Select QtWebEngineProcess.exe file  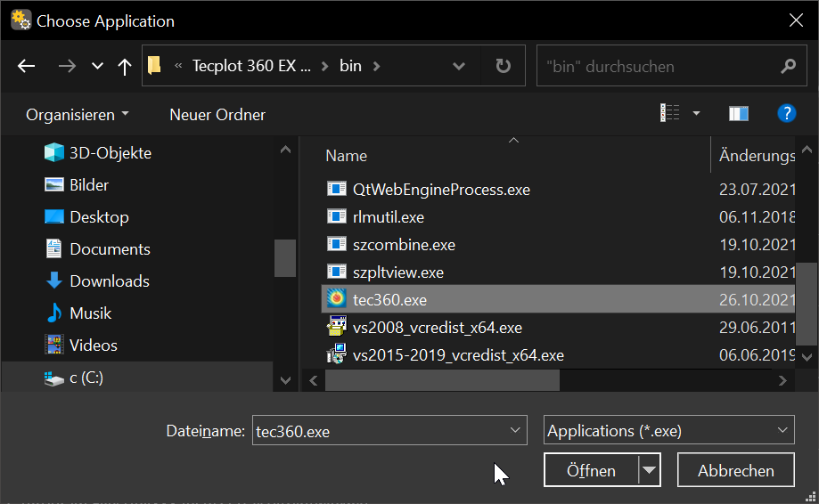[x=441, y=190]
